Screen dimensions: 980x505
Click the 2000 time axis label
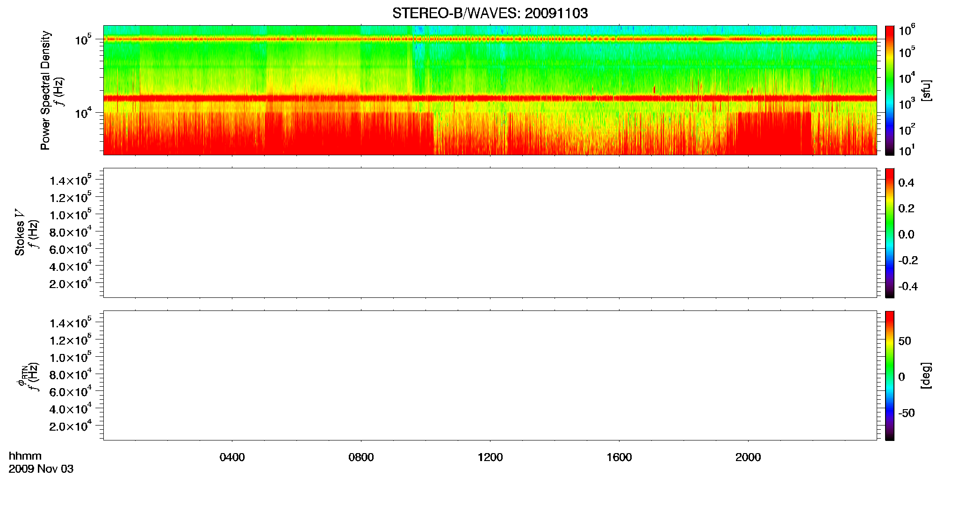748,457
